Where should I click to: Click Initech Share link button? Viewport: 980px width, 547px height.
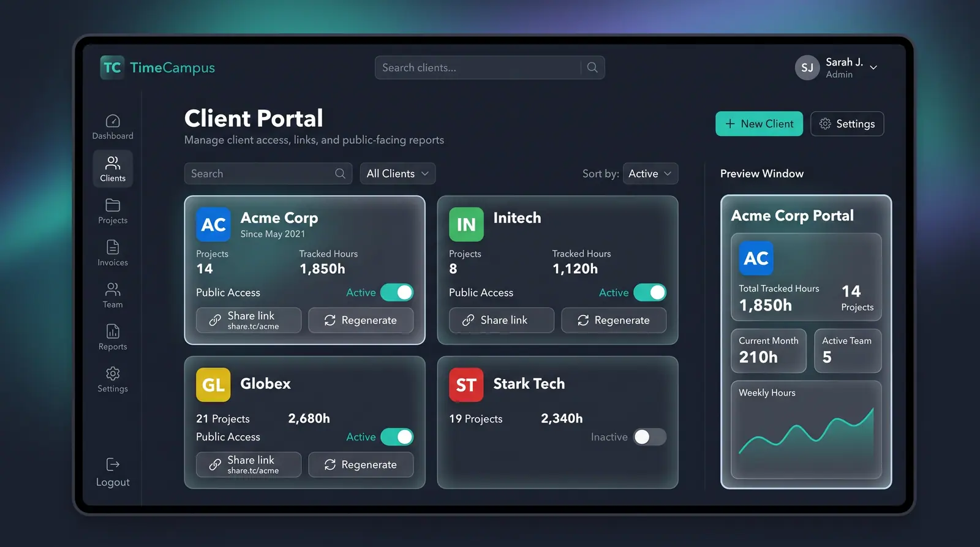tap(502, 320)
